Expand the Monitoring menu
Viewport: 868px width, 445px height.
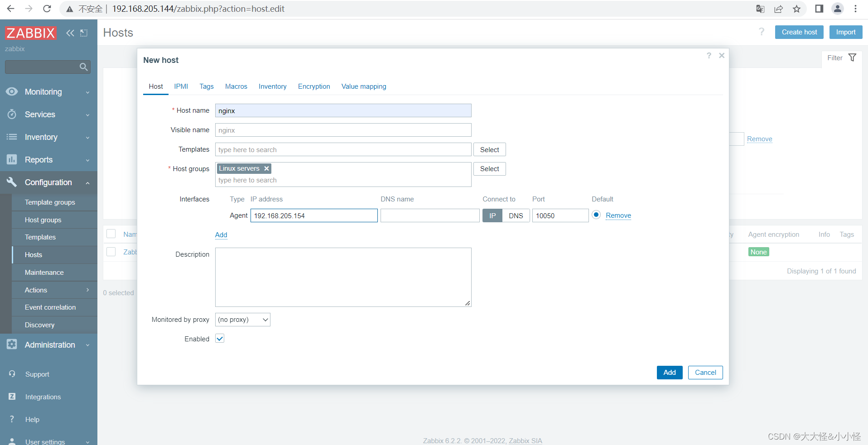[87, 92]
